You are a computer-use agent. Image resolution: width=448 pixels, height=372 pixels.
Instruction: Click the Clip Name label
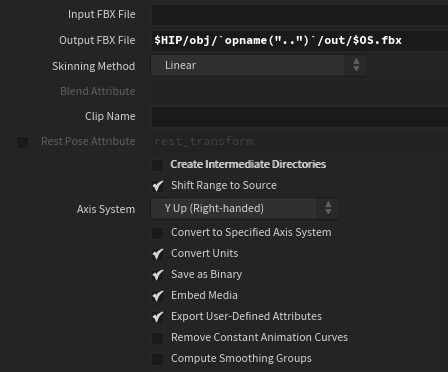(110, 116)
